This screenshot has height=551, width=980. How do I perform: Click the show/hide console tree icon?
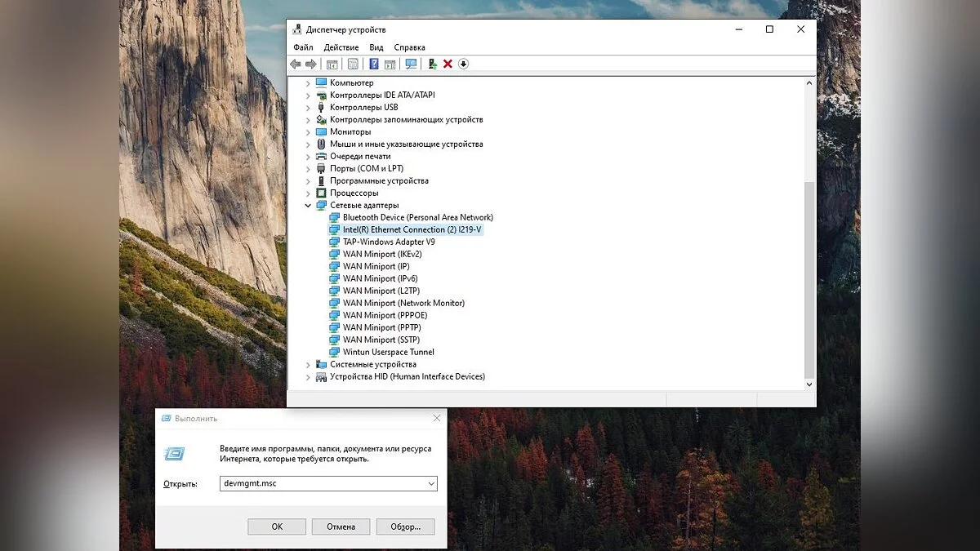(x=332, y=64)
